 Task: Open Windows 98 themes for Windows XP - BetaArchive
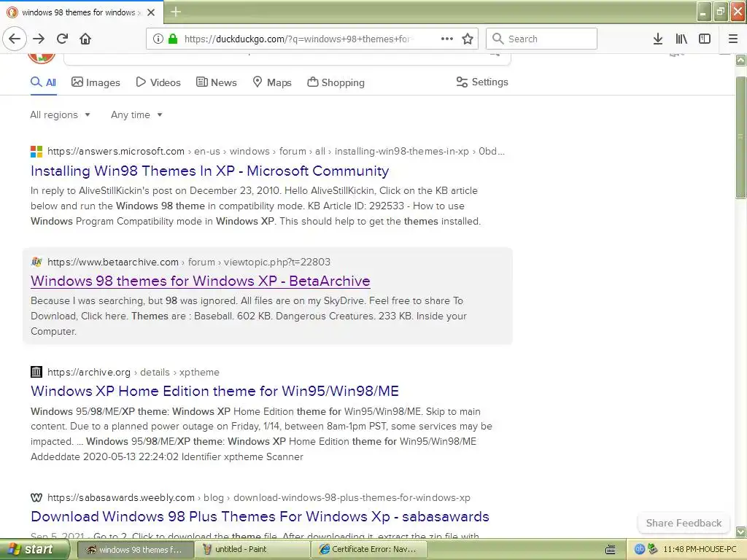coord(200,281)
